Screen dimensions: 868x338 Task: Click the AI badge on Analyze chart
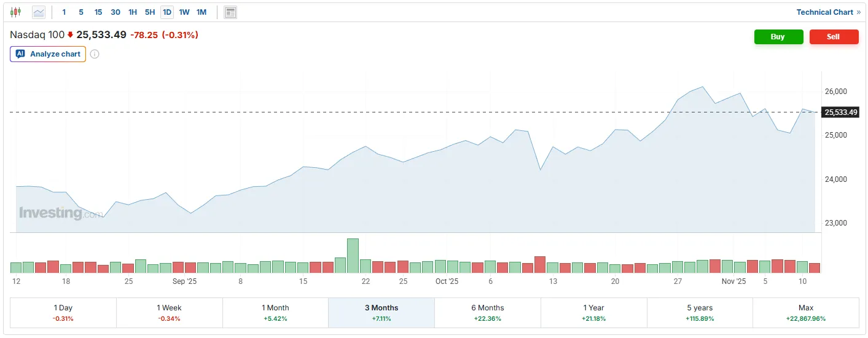point(20,54)
